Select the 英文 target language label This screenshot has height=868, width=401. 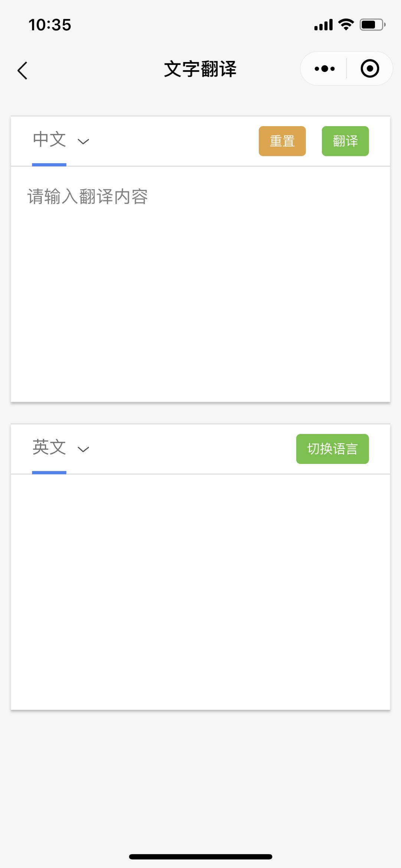(x=49, y=447)
